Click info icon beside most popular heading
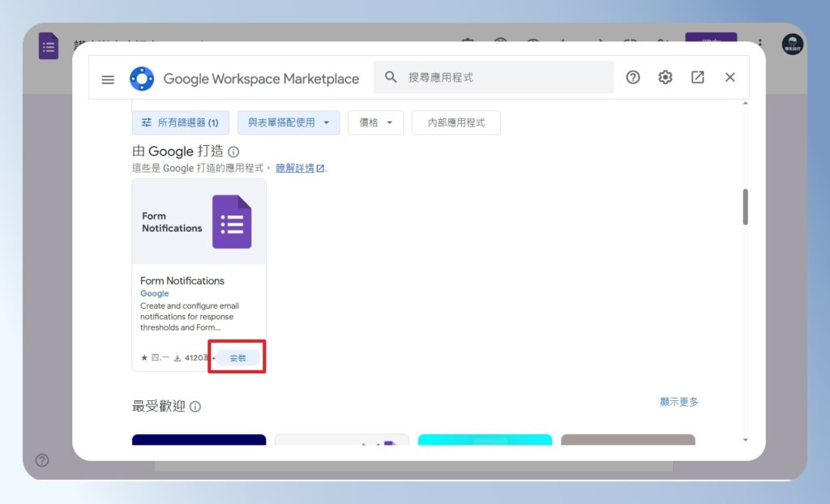830x504 pixels. [195, 407]
